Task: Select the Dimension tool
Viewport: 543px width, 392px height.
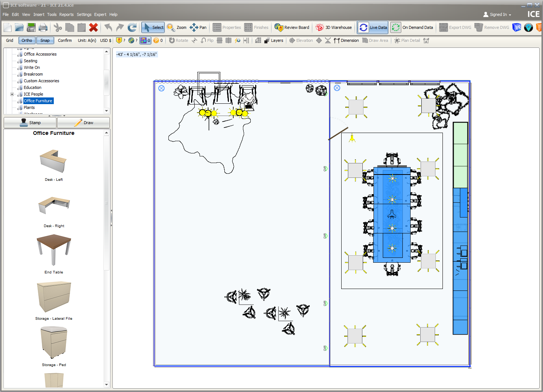Action: 346,40
